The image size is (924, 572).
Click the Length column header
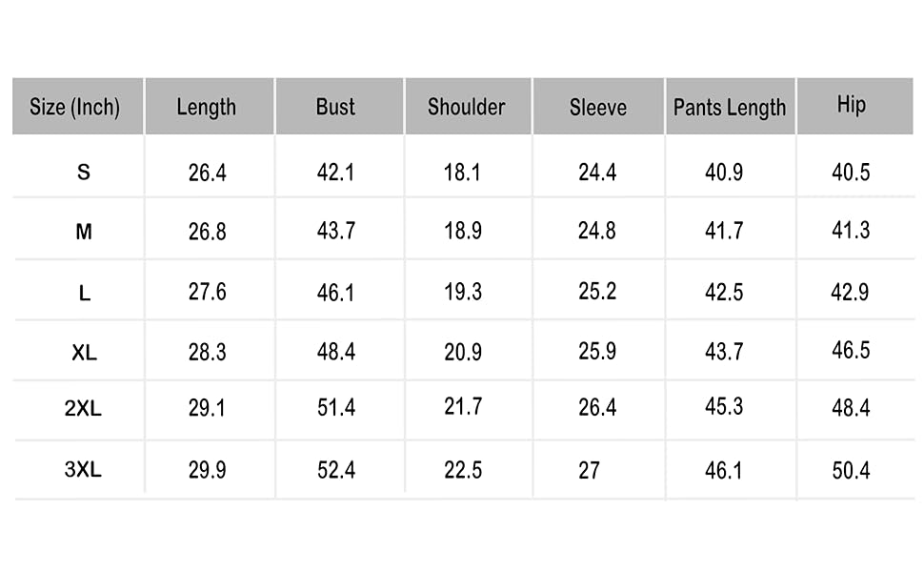coord(206,107)
